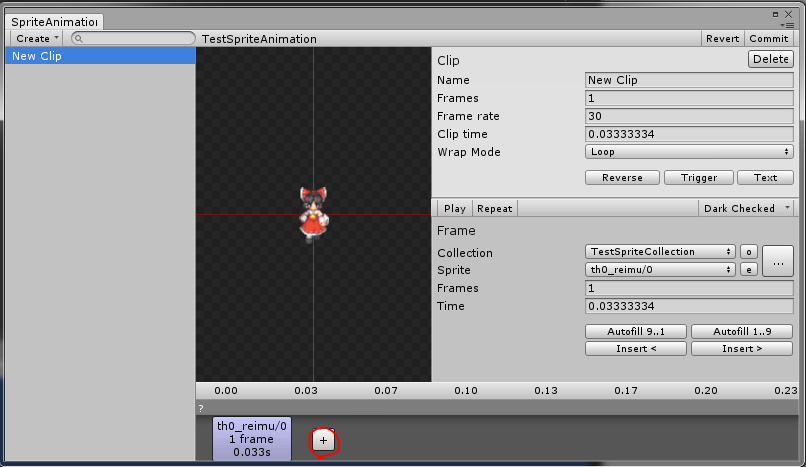Click the Text button
806x467 pixels.
(765, 178)
